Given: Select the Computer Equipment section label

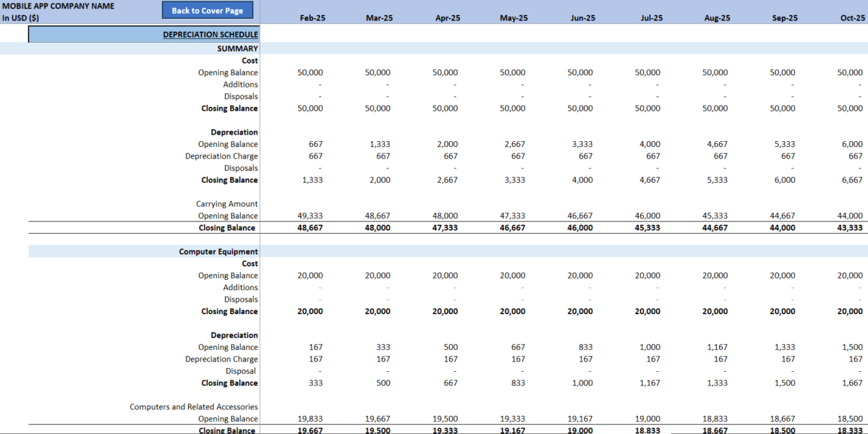Looking at the screenshot, I should [218, 252].
